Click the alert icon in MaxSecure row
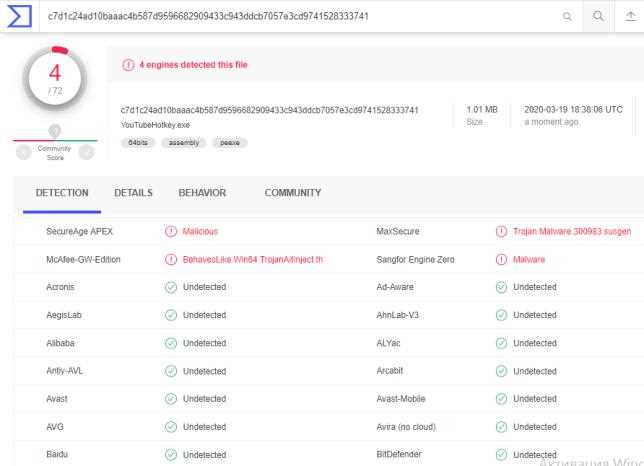 (501, 232)
